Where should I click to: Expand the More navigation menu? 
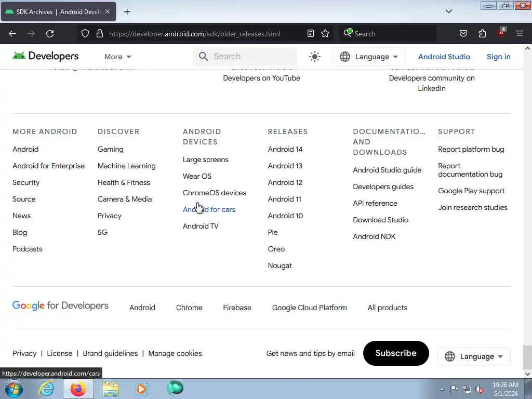118,57
